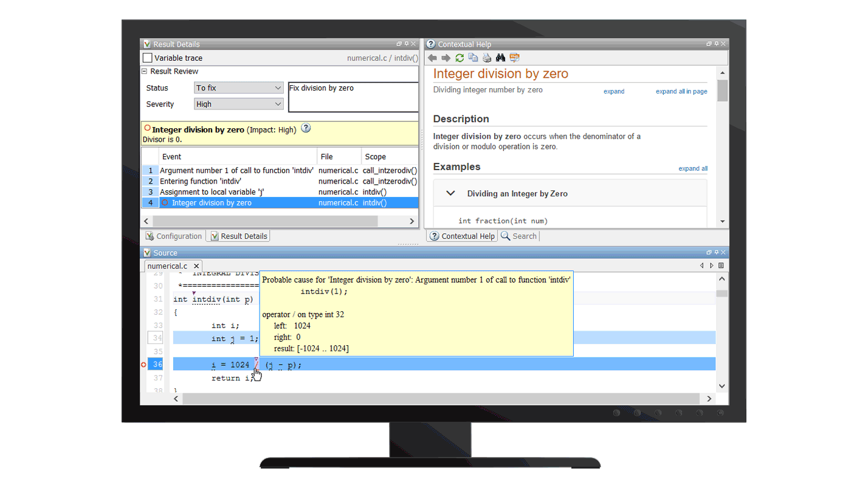Click the forward arrow in Contextual Help
This screenshot has height=488, width=868.
446,58
